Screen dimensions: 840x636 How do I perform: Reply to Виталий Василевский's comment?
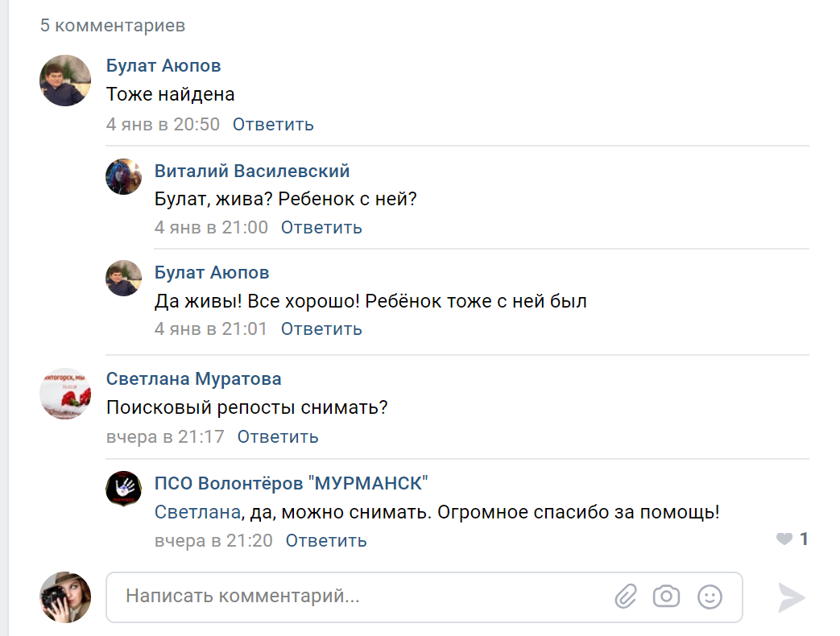pos(321,228)
